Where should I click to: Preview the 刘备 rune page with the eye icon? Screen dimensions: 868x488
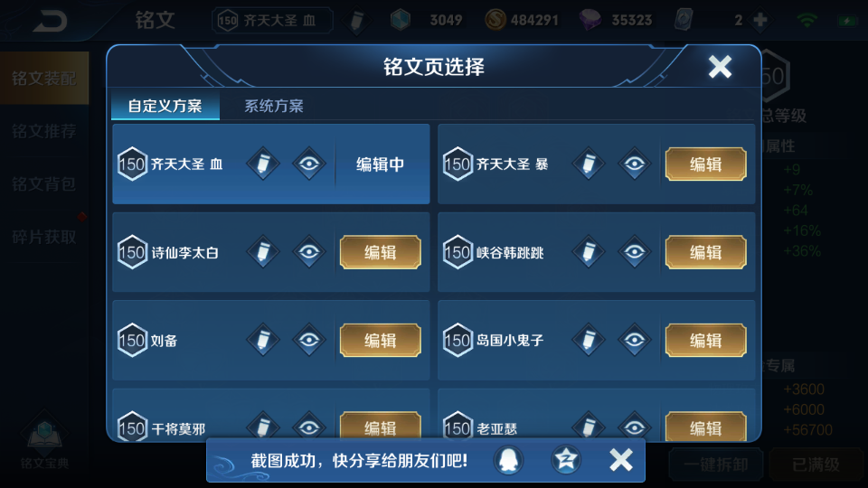(x=309, y=341)
